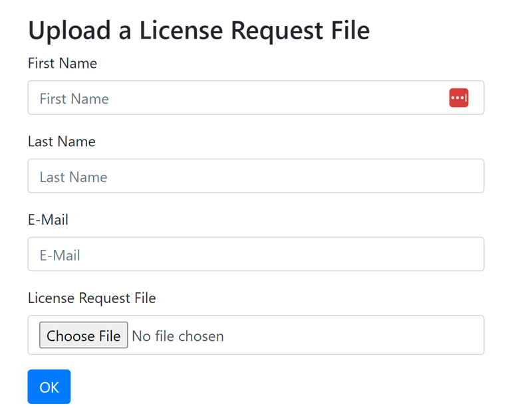This screenshot has height=408, width=532.
Task: Click the First Name field label
Action: (x=62, y=64)
